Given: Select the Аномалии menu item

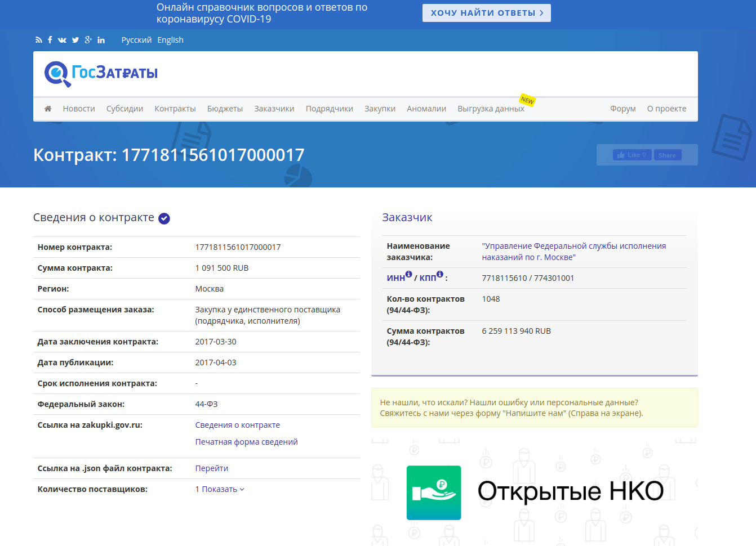Looking at the screenshot, I should [426, 109].
